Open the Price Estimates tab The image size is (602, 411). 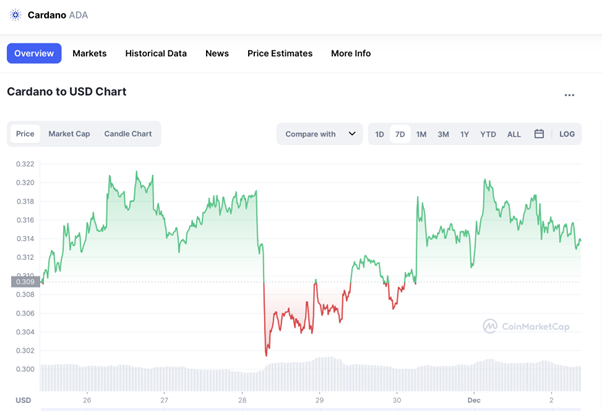pyautogui.click(x=280, y=53)
